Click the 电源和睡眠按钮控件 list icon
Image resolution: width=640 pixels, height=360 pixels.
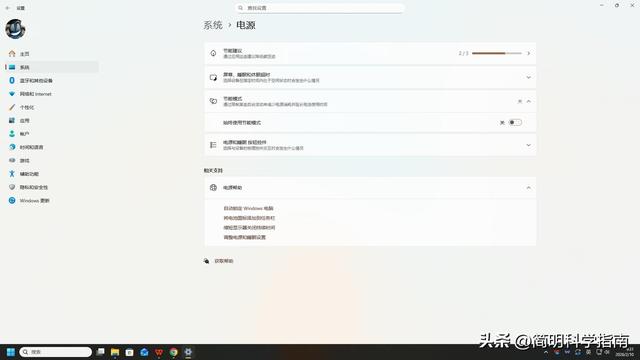coord(213,145)
